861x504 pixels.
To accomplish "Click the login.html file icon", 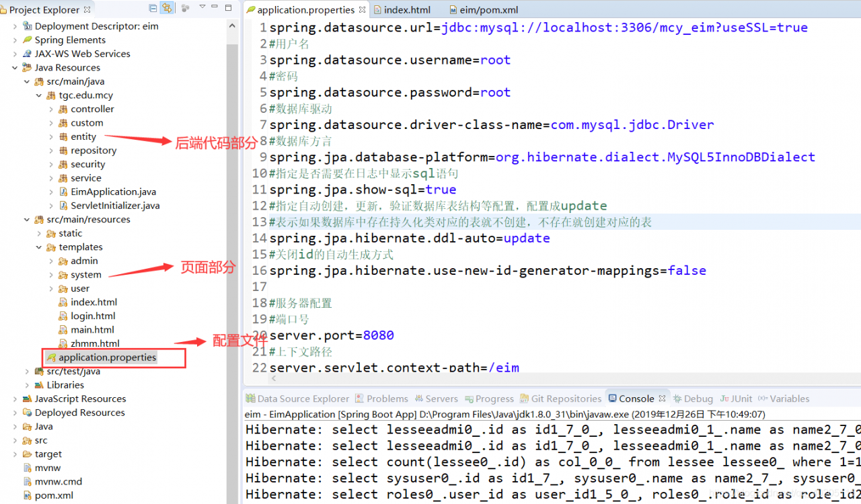I will [x=63, y=316].
